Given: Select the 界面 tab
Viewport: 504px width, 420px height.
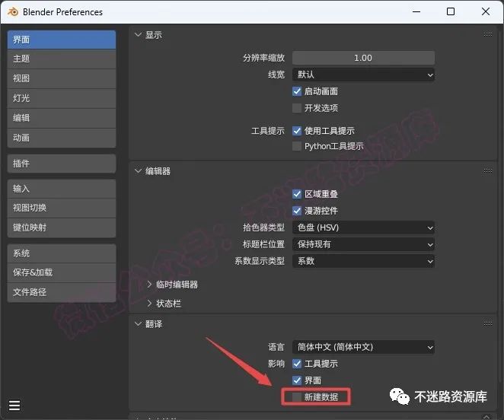Looking at the screenshot, I should click(62, 40).
